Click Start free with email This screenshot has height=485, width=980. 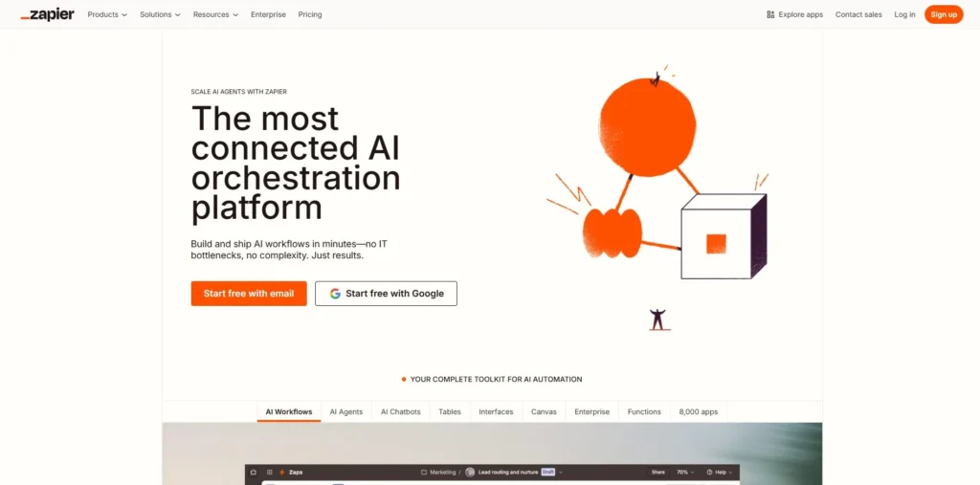tap(249, 293)
